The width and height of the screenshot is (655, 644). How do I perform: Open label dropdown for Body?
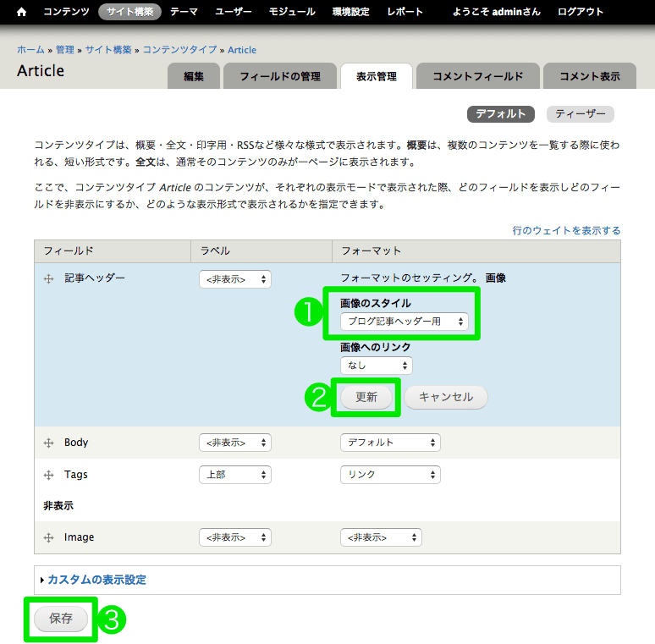click(235, 443)
